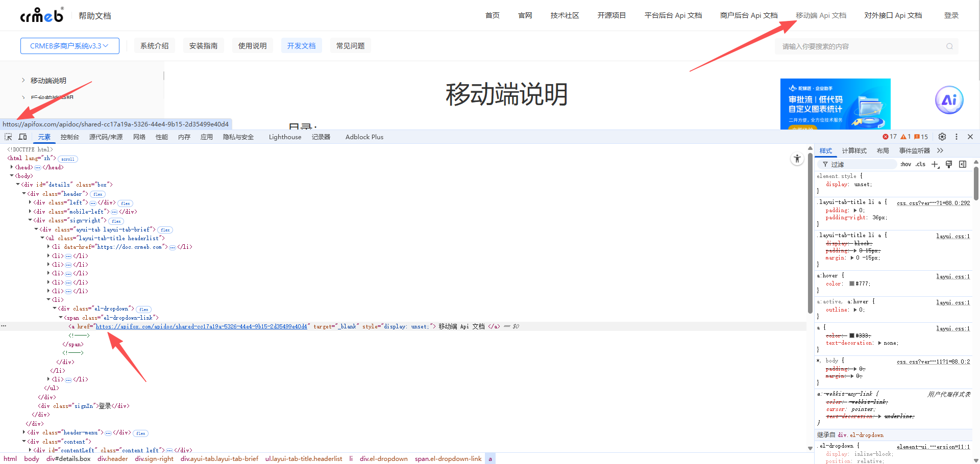The height and width of the screenshot is (464, 980).
Task: Click the 登录 link at top right
Action: pyautogui.click(x=951, y=15)
